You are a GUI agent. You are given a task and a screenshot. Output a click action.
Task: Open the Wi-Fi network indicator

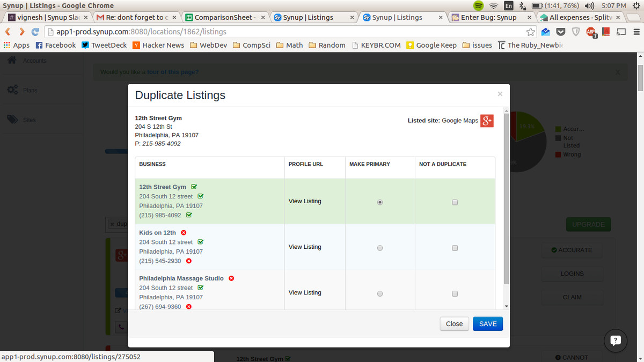[494, 5]
